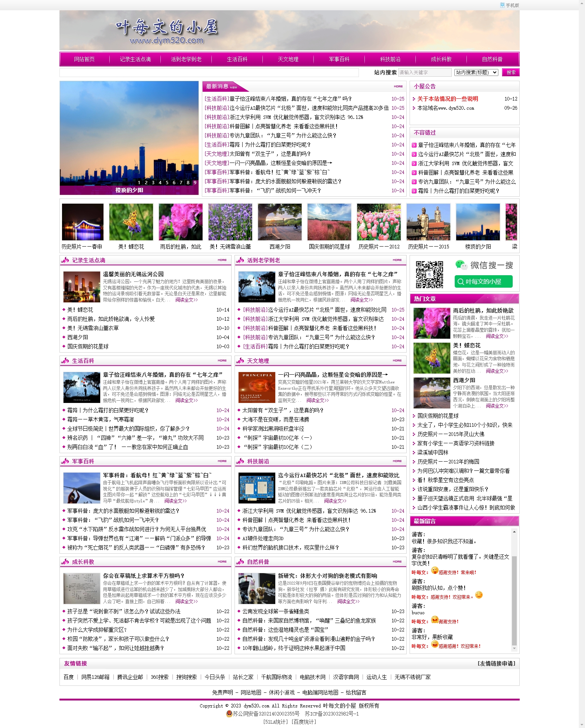Switch slideshow to slide number 3
Image resolution: width=585 pixels, height=728 pixels.
pyautogui.click(x=153, y=182)
